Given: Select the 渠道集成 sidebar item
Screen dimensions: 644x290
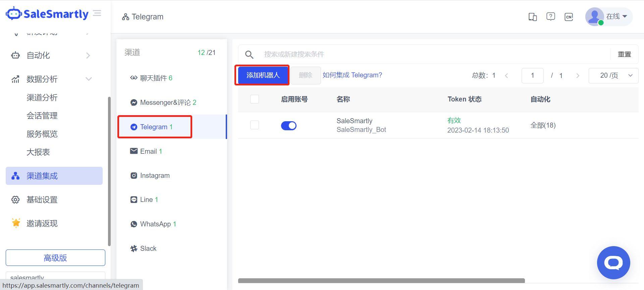Looking at the screenshot, I should tap(54, 176).
